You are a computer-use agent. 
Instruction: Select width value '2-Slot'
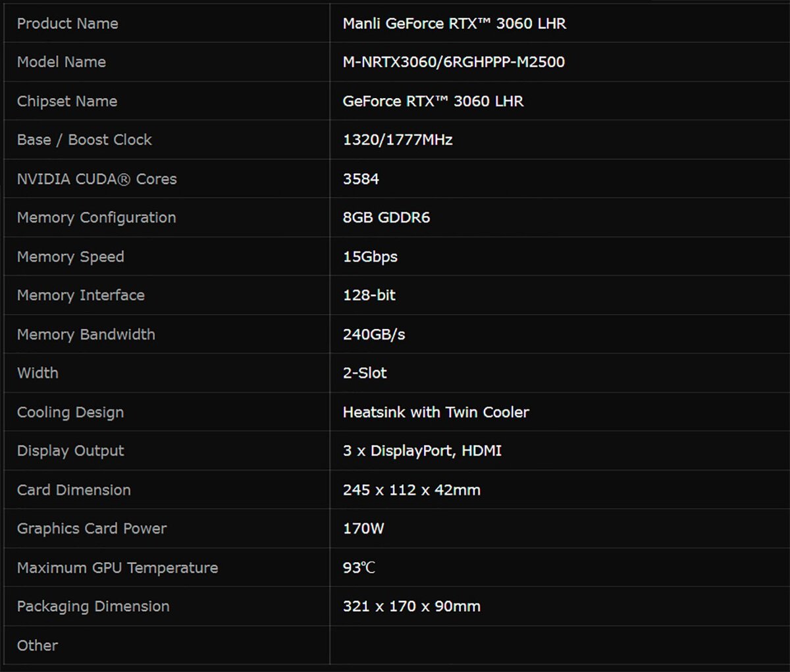click(x=365, y=373)
